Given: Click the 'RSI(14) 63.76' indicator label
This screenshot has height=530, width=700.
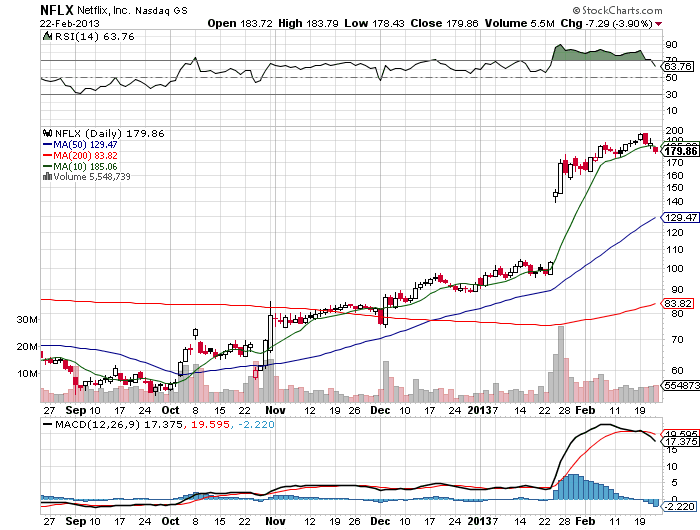Looking at the screenshot, I should pyautogui.click(x=95, y=37).
